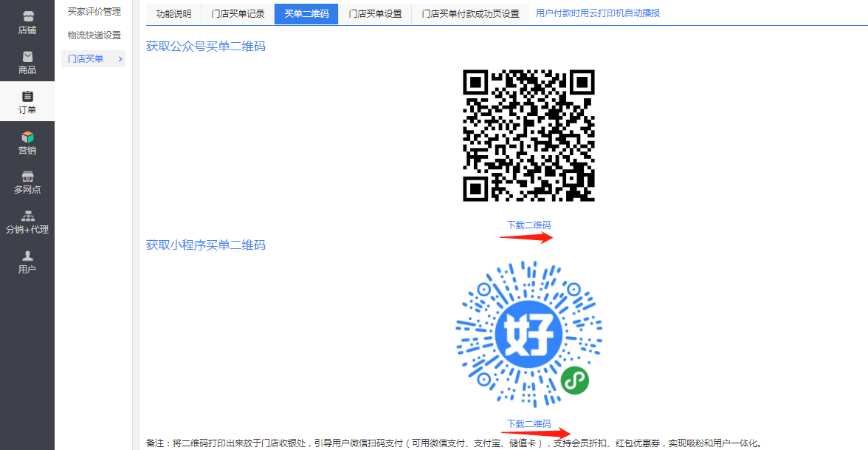Select the 分销+代理 hierarchy icon

click(x=27, y=216)
